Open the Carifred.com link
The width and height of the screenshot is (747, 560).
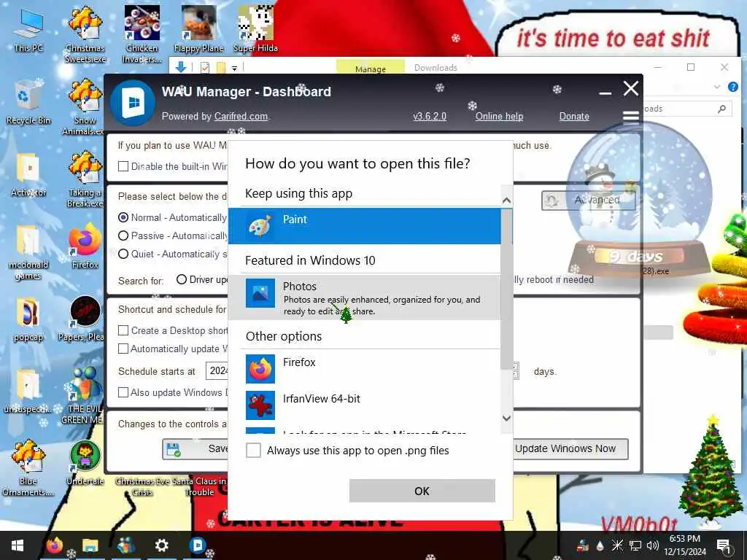[241, 116]
